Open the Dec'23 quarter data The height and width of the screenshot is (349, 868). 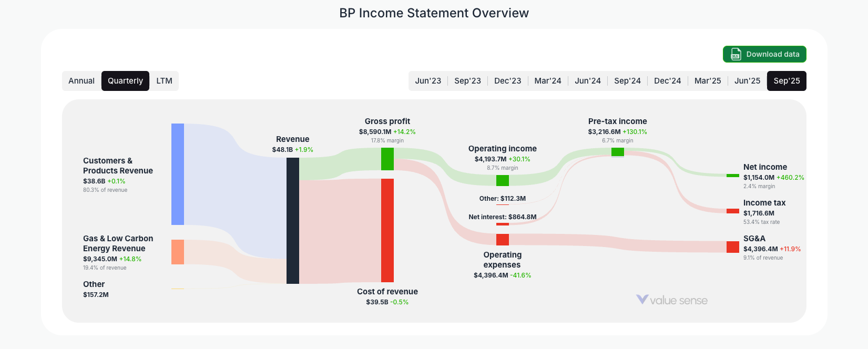(507, 80)
